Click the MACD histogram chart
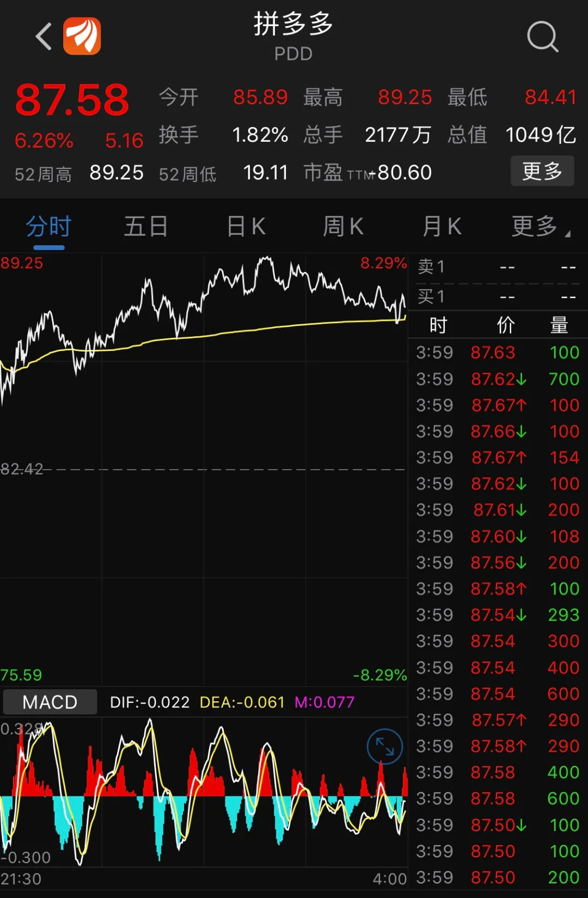The height and width of the screenshot is (898, 588). click(204, 792)
